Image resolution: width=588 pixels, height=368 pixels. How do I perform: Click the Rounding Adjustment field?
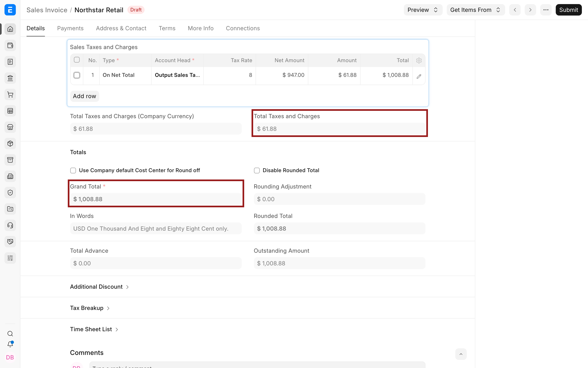340,199
